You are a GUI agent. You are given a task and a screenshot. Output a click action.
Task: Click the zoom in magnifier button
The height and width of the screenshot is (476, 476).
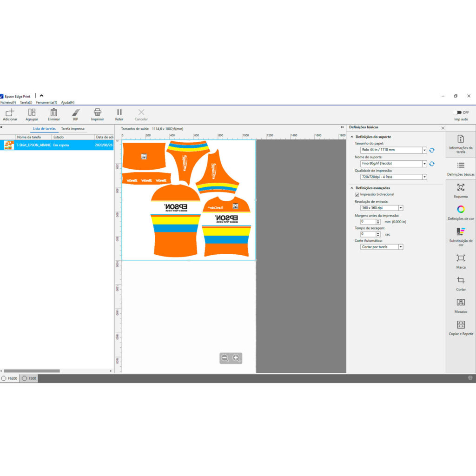(x=237, y=358)
